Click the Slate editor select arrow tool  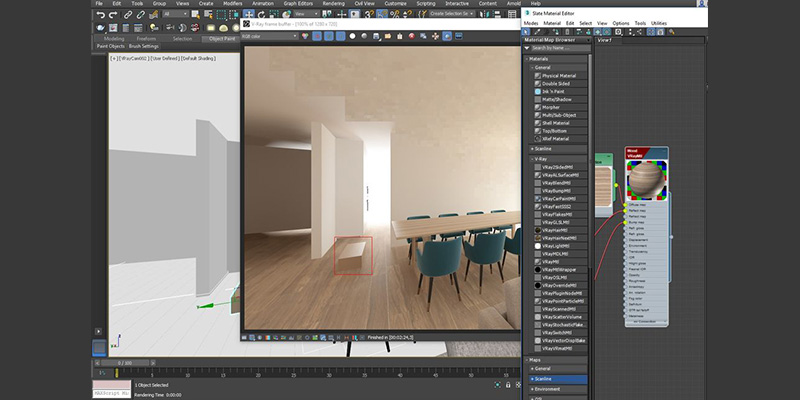525,32
